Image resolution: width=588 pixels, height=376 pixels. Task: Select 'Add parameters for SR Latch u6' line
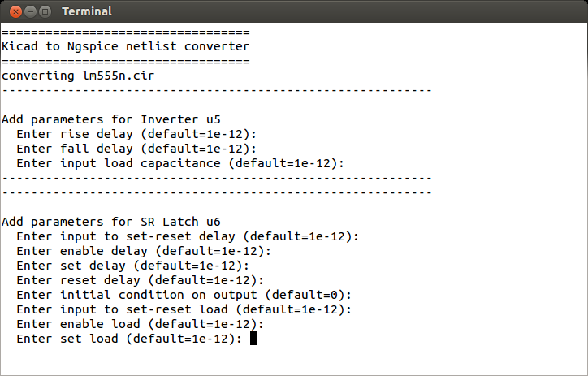pyautogui.click(x=111, y=222)
